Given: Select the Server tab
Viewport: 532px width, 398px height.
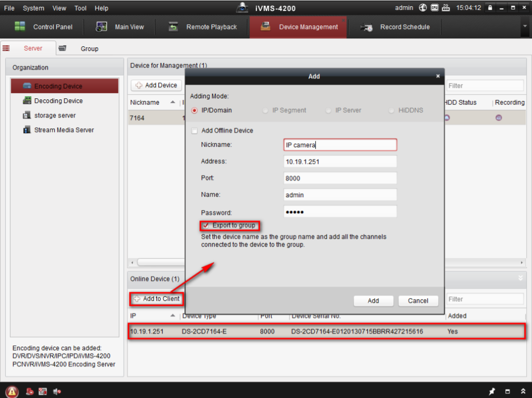Looking at the screenshot, I should 28,48.
